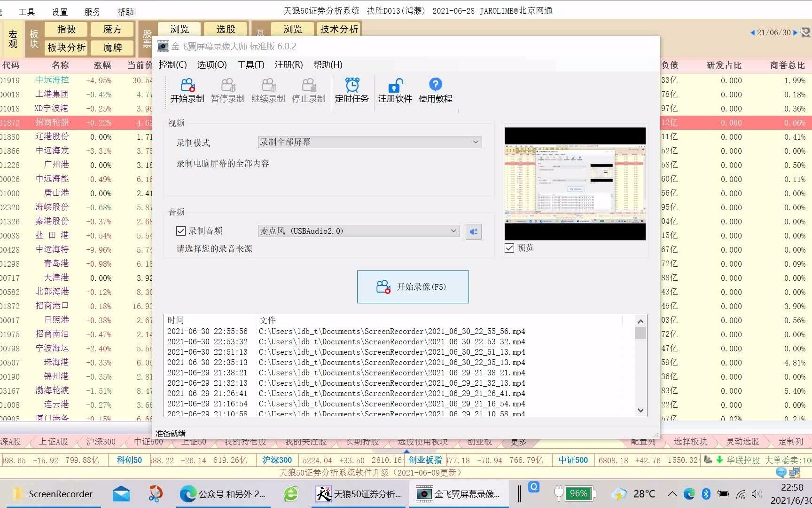Image resolution: width=812 pixels, height=508 pixels.
Task: Start recording with 开始录制 toolbar icon
Action: 187,90
